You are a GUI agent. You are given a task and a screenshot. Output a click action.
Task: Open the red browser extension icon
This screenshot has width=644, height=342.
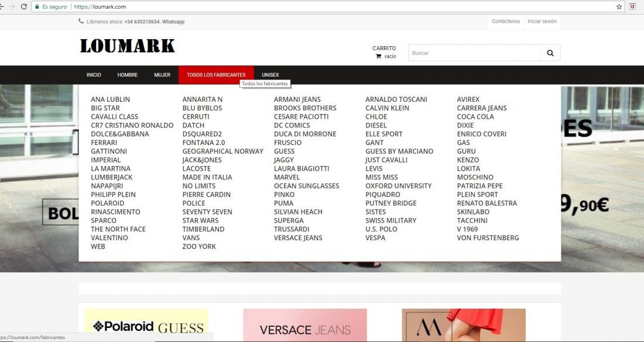coord(633,6)
